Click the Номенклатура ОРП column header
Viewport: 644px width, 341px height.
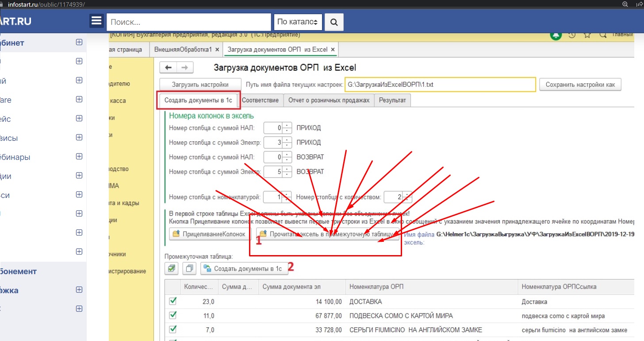[432, 287]
